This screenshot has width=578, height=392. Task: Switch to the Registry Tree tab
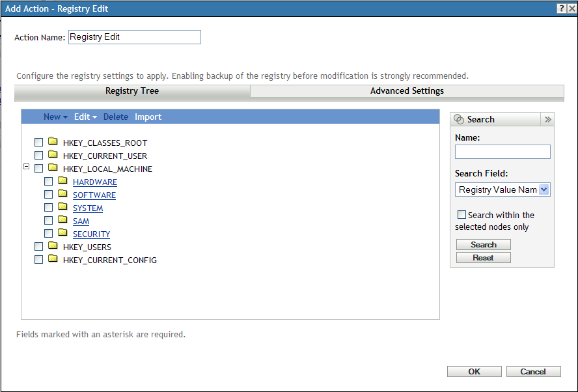[x=132, y=91]
